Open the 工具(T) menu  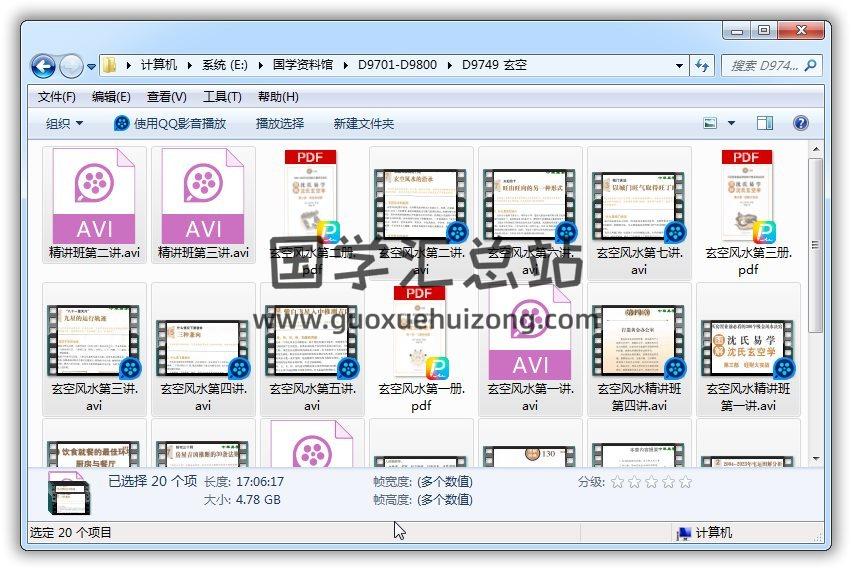pos(222,97)
